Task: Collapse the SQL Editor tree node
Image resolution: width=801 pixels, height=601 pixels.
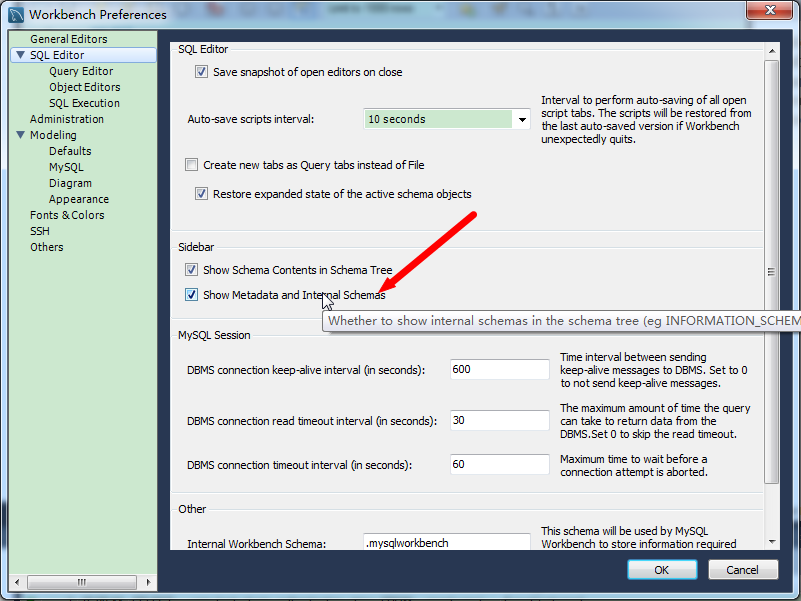Action: pos(20,55)
